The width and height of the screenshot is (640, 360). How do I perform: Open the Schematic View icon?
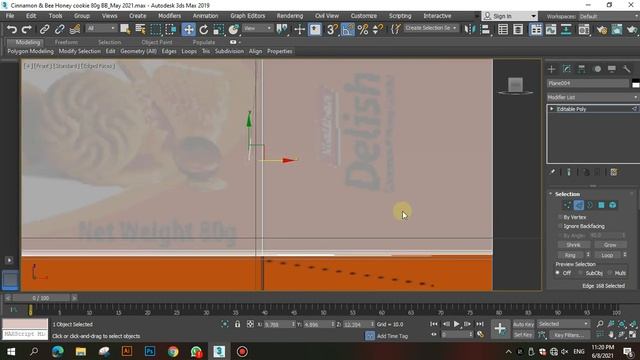point(566,29)
